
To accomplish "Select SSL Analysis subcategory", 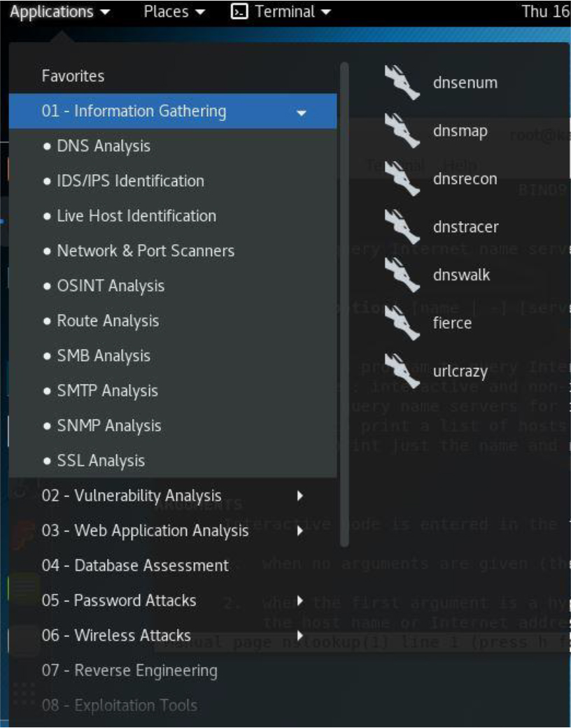I will click(101, 461).
